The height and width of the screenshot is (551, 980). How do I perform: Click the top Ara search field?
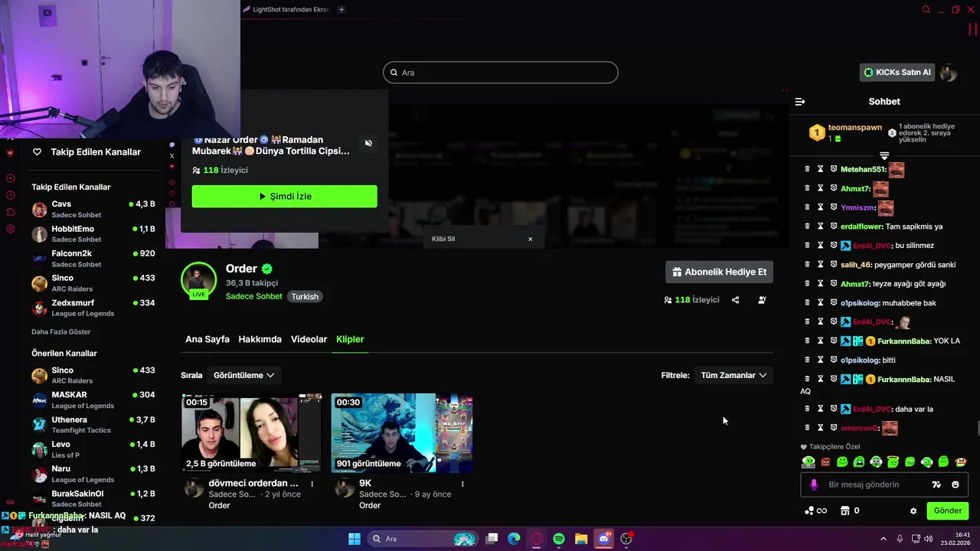[x=501, y=73]
